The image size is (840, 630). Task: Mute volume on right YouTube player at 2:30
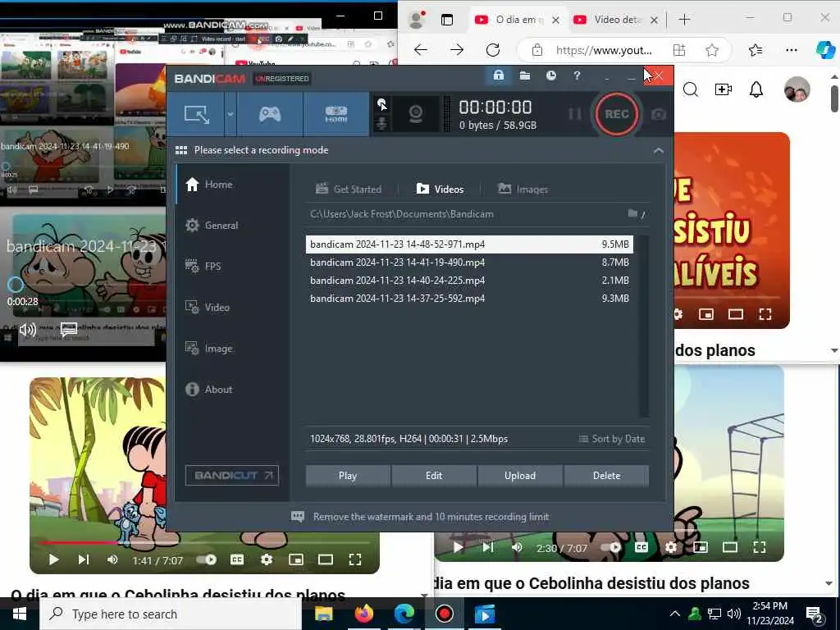point(517,547)
